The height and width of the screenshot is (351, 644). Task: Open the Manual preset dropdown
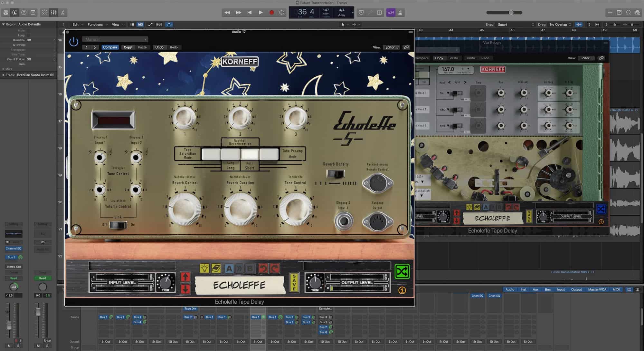tap(115, 39)
